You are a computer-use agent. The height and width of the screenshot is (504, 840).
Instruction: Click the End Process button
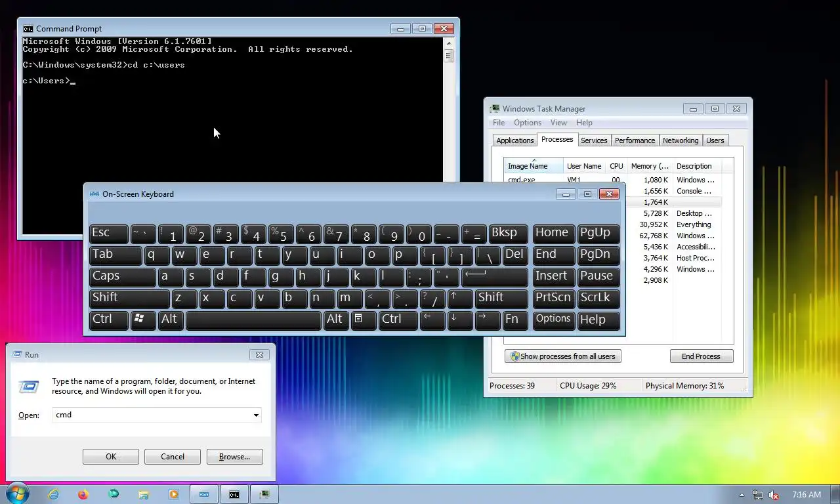click(701, 356)
